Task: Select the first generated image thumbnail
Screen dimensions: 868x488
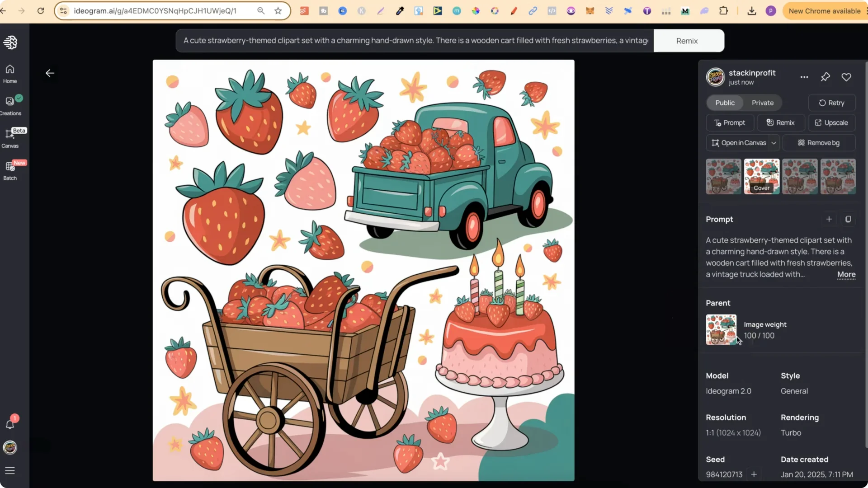Action: coord(723,177)
